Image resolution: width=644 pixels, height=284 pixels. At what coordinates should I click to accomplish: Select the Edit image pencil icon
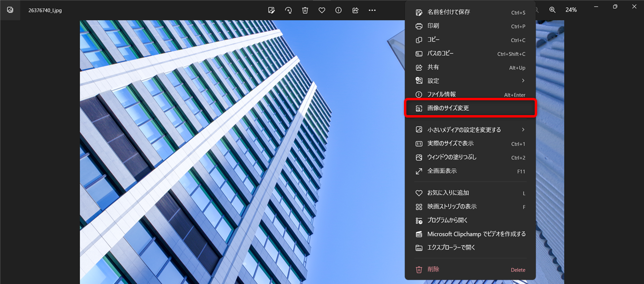click(x=272, y=10)
